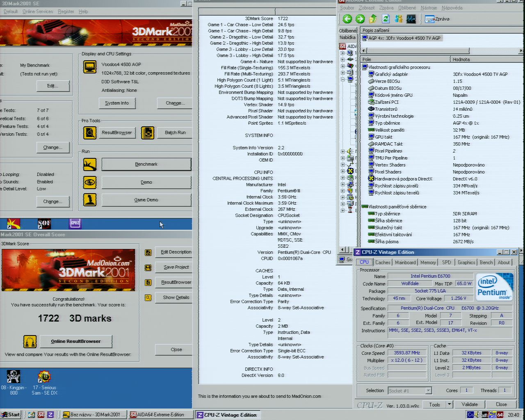The image size is (525, 420).
Task: Click the CPU-Z quick launch icon in taskbar
Action: pos(50,415)
